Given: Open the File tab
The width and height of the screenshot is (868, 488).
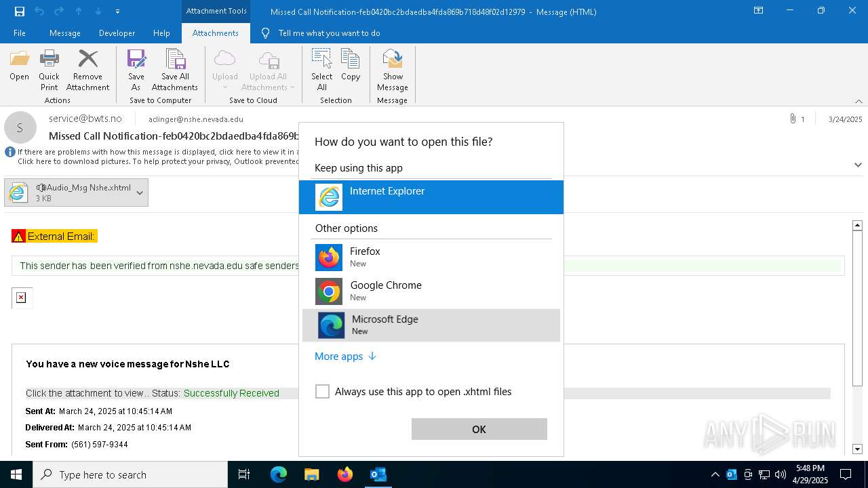Looking at the screenshot, I should (x=19, y=33).
